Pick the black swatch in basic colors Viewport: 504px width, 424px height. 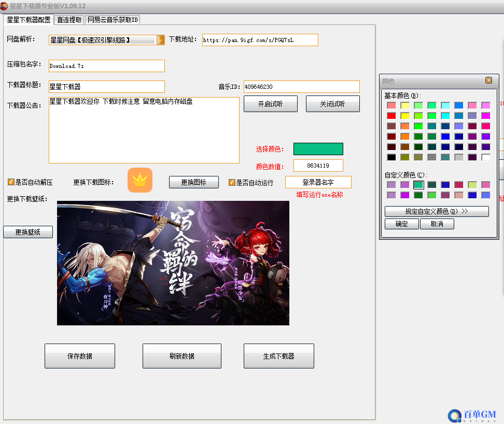tap(391, 157)
